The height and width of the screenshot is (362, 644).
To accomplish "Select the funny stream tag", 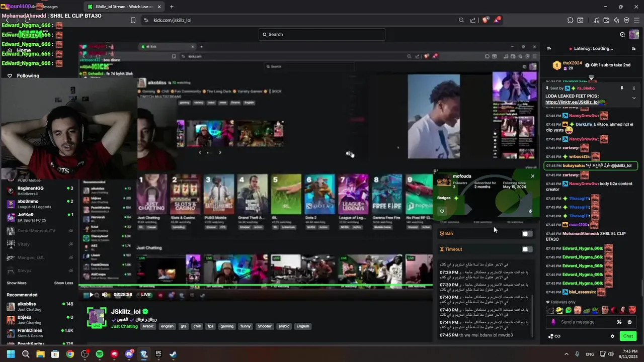I will (246, 326).
